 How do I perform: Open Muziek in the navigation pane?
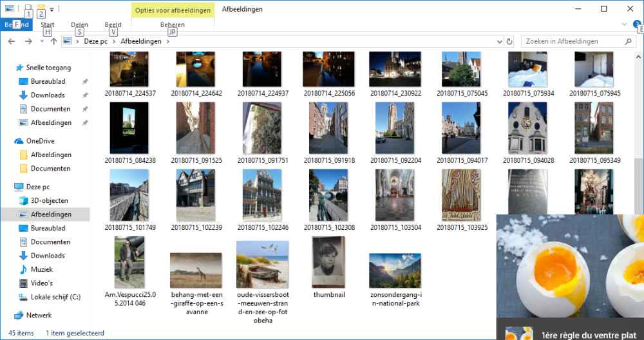pos(41,269)
